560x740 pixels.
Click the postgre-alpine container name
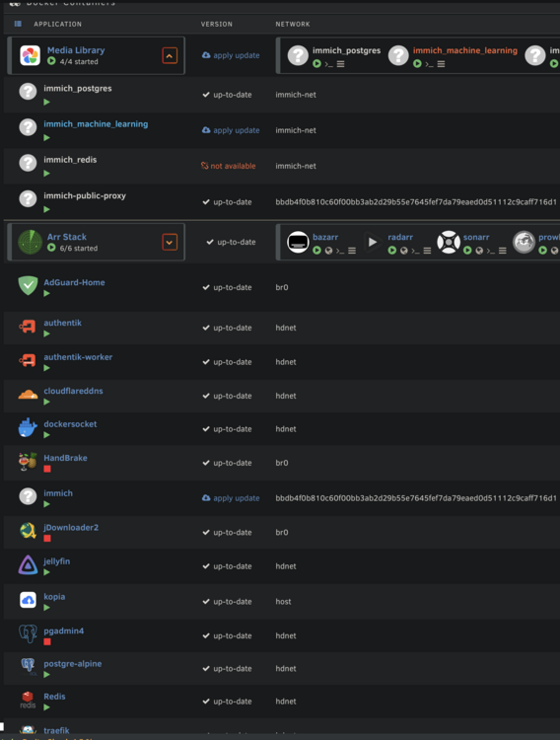73,664
